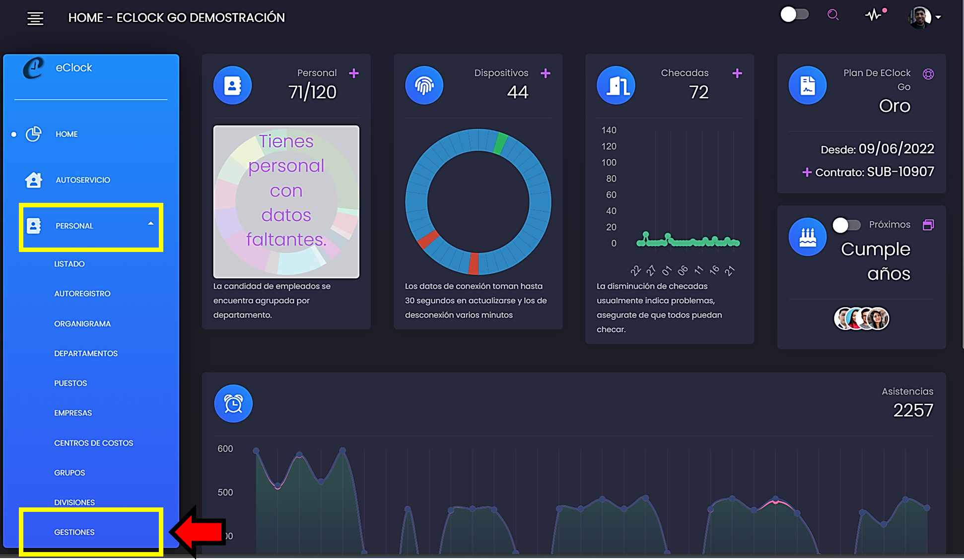
Task: Add new Dispositivos with plus icon
Action: click(x=546, y=73)
